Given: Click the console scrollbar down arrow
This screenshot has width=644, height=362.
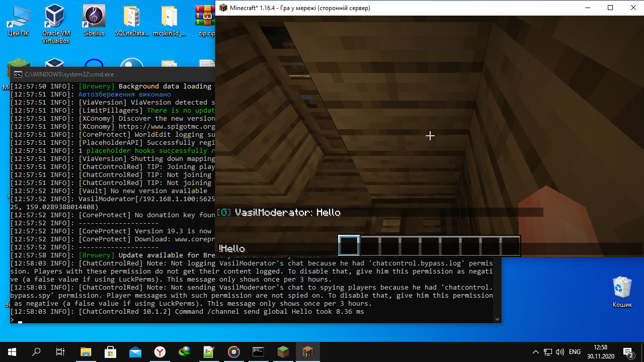Looking at the screenshot, I should point(497,318).
